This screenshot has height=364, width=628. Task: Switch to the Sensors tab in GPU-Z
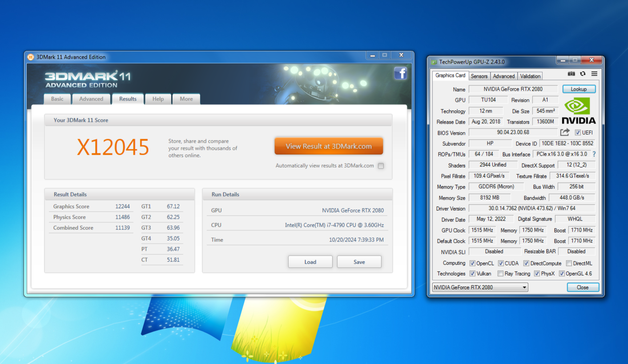(x=479, y=76)
